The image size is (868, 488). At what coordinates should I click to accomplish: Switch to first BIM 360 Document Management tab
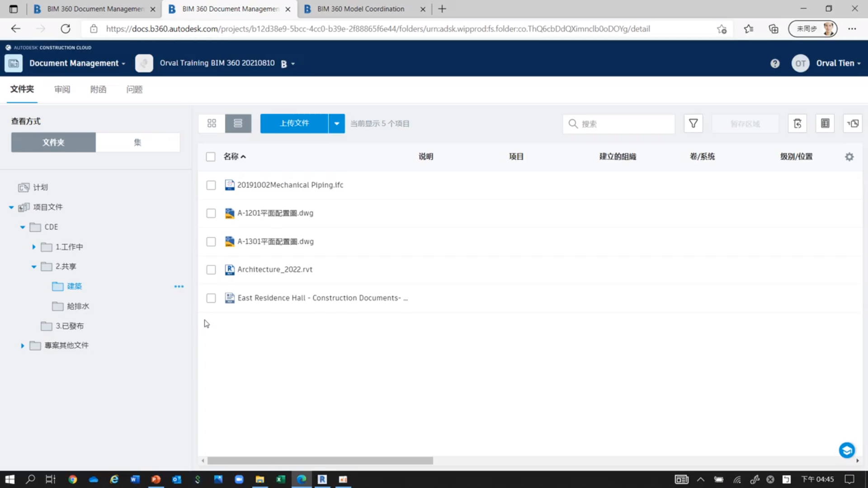point(95,9)
